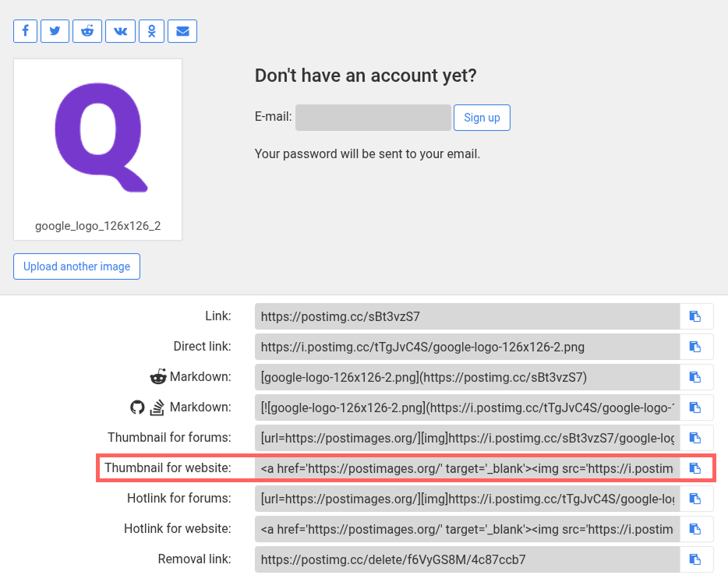Focus the E-mail input field
Image resolution: width=728 pixels, height=582 pixels.
coord(373,118)
